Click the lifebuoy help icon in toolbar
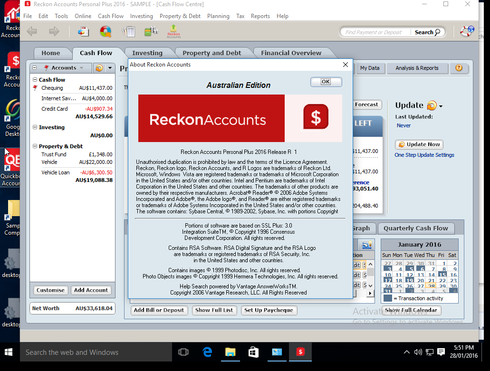Screen dimensions: 490x371 [x=467, y=31]
